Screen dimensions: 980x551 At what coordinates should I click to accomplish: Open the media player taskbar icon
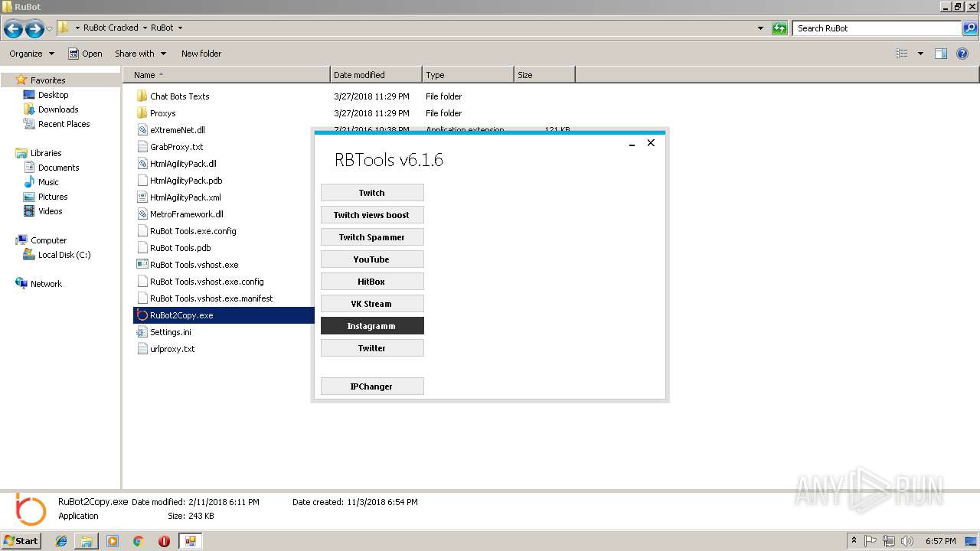point(113,541)
